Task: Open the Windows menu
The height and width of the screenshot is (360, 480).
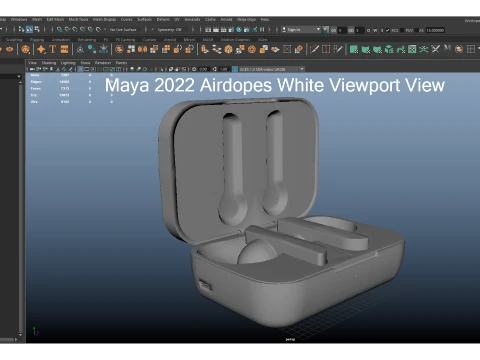Action: tap(19, 20)
